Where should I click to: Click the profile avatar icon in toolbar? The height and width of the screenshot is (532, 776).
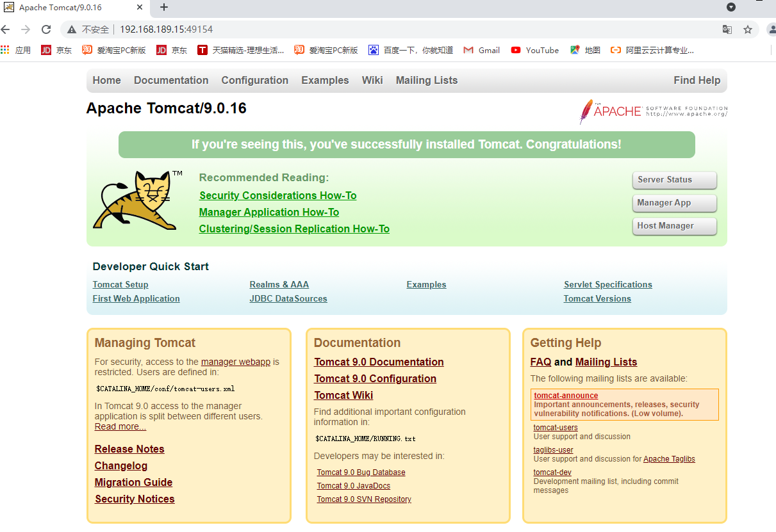tap(771, 29)
